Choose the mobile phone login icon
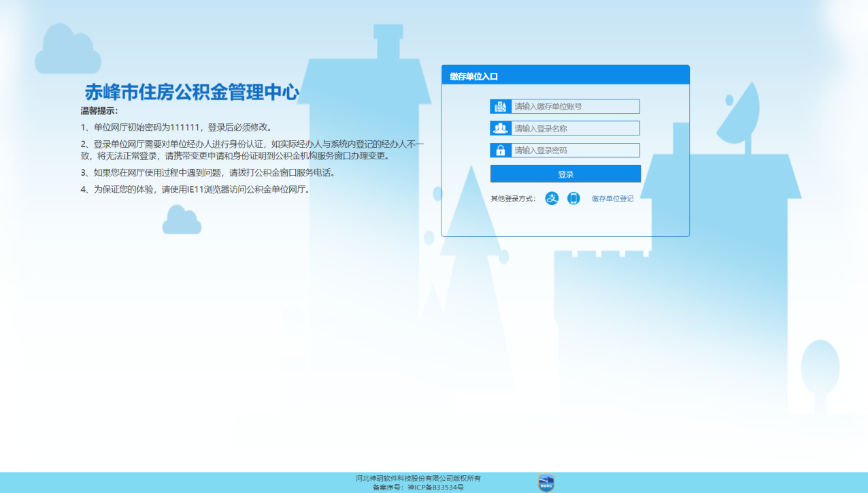 [x=573, y=198]
